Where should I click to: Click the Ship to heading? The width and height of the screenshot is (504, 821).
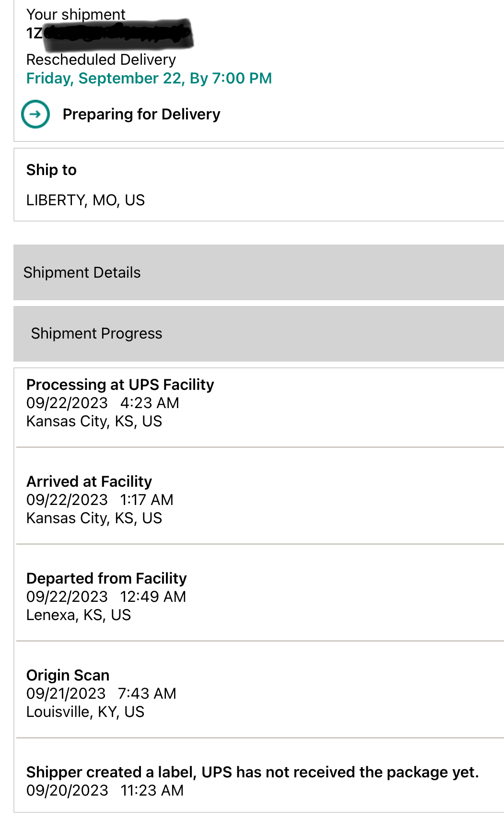click(x=51, y=170)
